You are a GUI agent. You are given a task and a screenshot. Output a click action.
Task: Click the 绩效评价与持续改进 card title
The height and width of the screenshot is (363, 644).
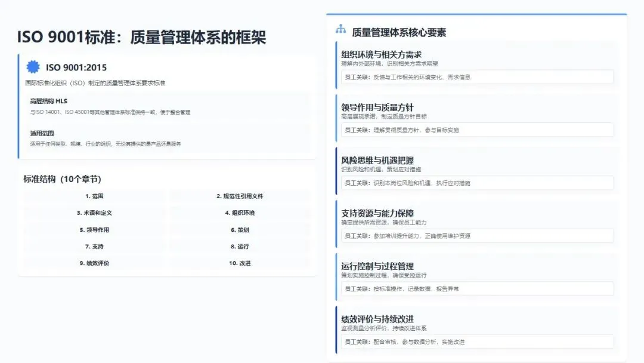click(x=377, y=319)
